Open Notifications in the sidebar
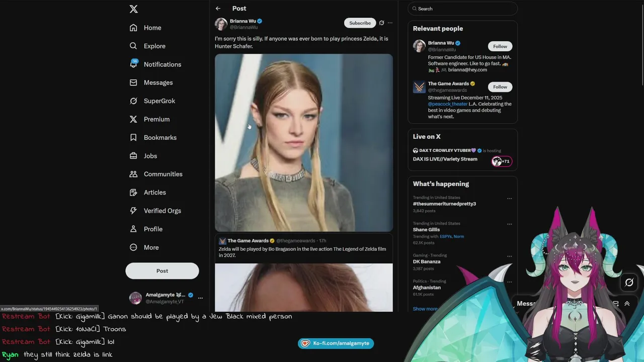Viewport: 644px width, 362px height. point(155,64)
